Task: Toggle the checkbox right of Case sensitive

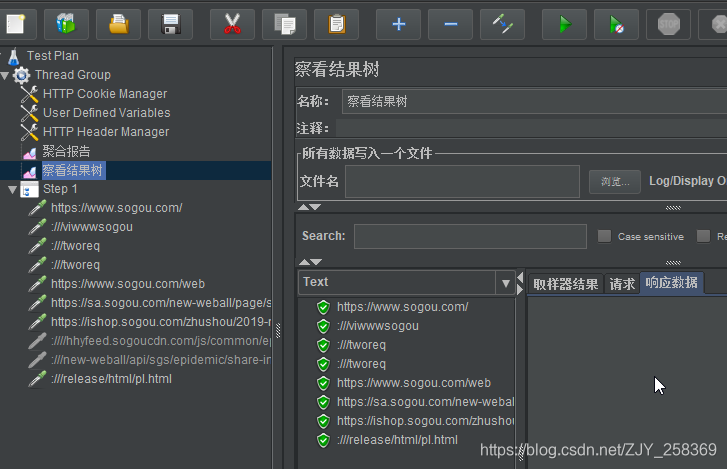Action: point(703,236)
